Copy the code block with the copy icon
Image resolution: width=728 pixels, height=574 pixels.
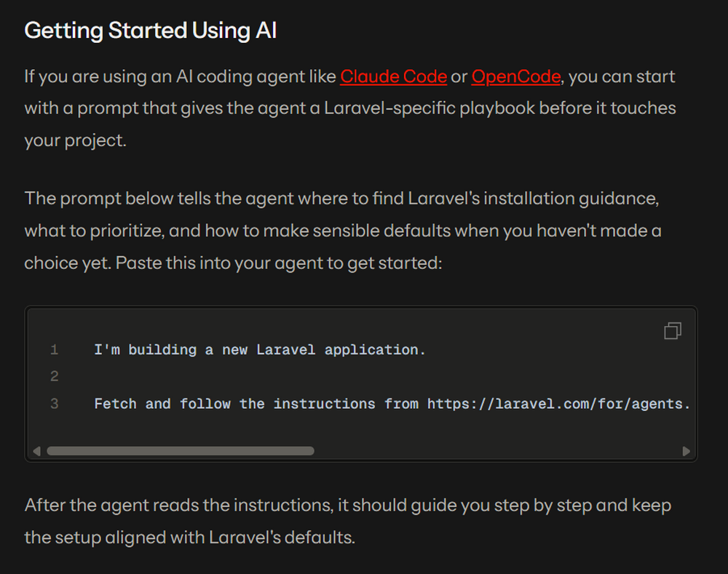pyautogui.click(x=672, y=332)
